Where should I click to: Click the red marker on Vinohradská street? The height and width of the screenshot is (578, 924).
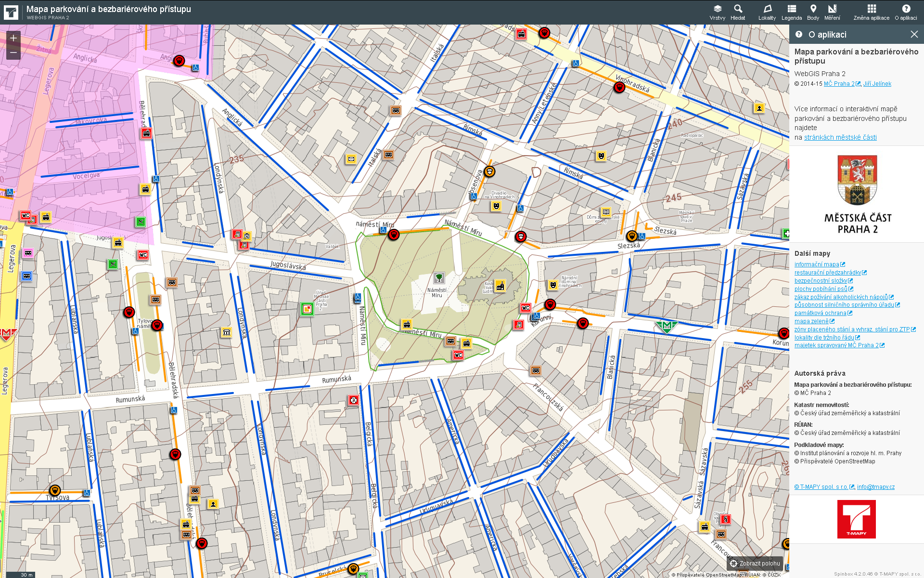pos(619,87)
